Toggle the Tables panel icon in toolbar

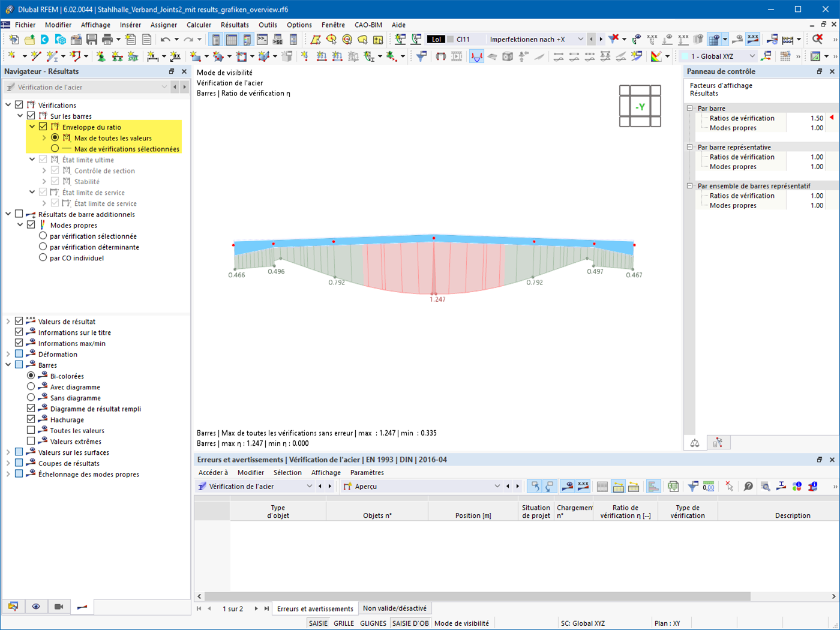point(232,40)
